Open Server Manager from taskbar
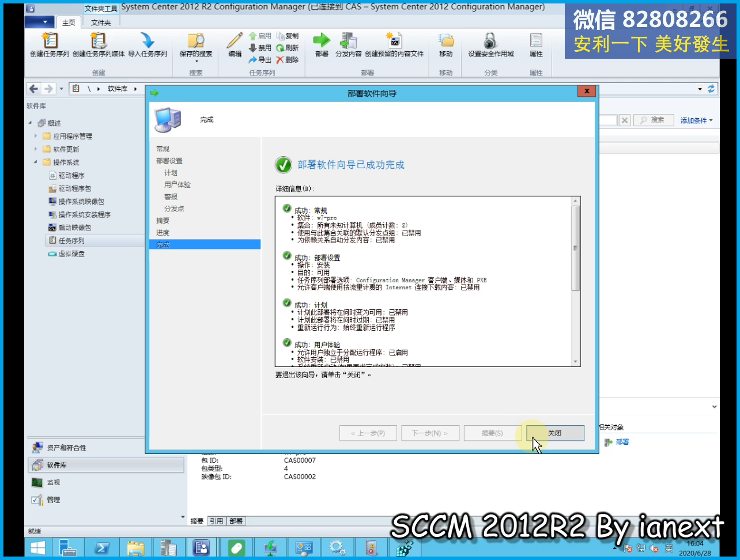 [x=69, y=547]
